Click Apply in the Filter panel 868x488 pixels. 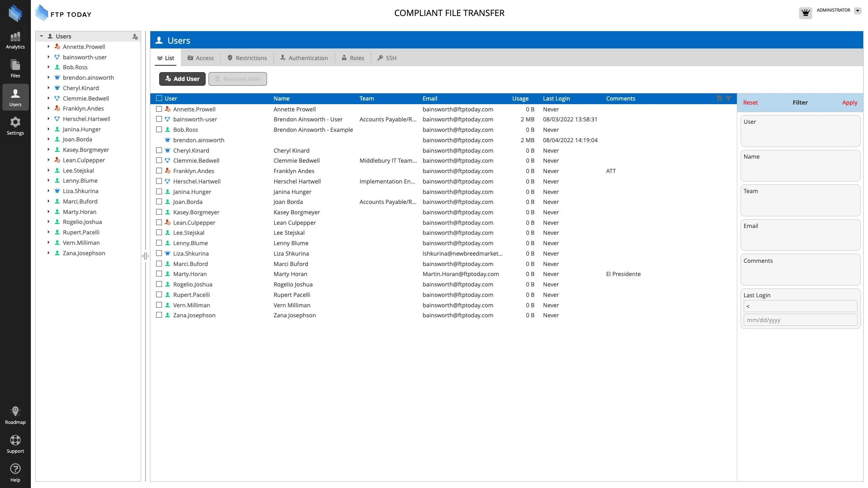[x=850, y=103]
